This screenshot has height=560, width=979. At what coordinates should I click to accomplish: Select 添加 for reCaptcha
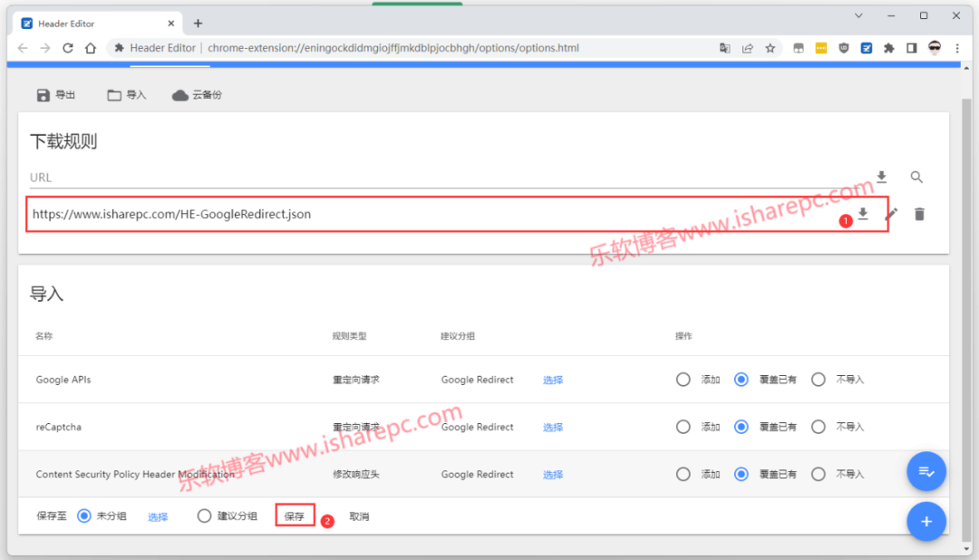pyautogui.click(x=683, y=427)
